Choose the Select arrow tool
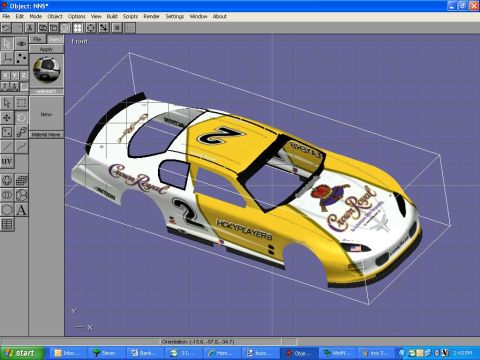The height and width of the screenshot is (360, 480). click(7, 103)
